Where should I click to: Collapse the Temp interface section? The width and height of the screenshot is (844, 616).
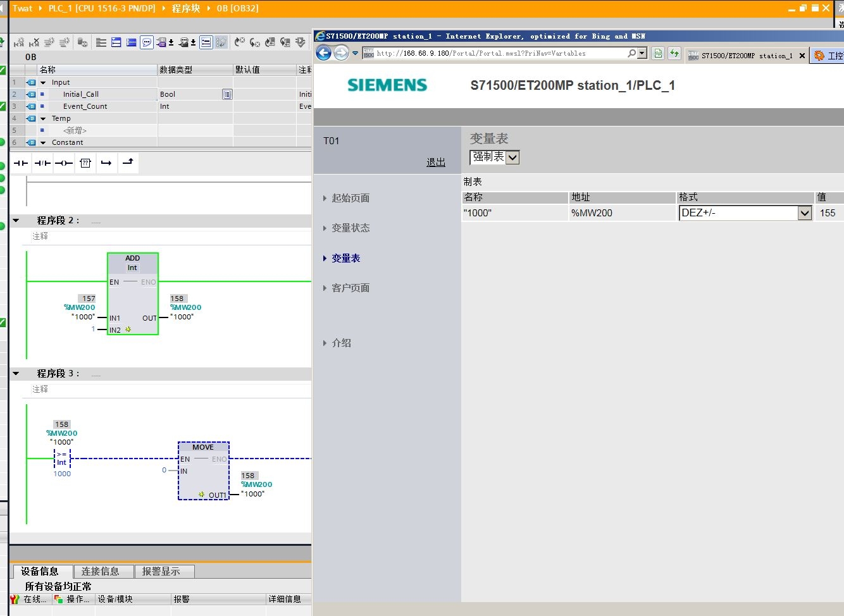(43, 119)
